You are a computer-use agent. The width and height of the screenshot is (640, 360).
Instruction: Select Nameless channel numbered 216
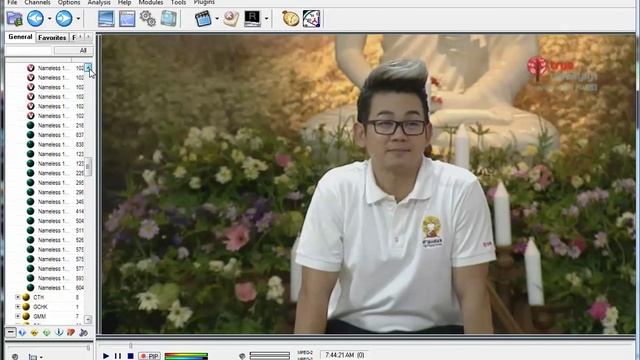[x=56, y=125]
